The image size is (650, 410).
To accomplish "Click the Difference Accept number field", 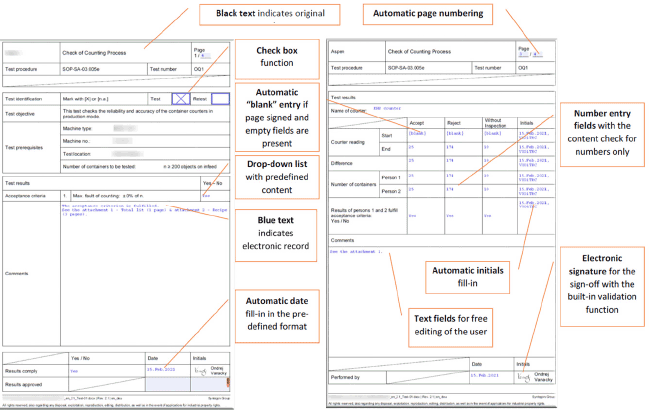I will [x=411, y=160].
